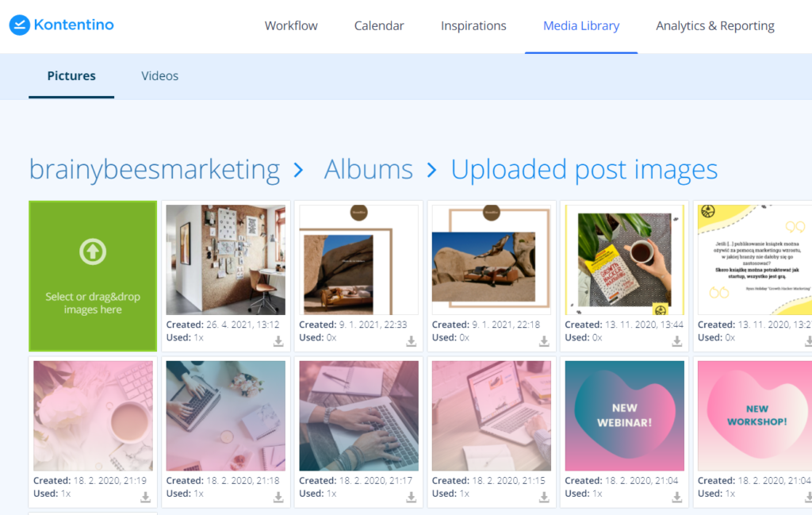
Task: Navigate to brainybeesmarketing breadcrumb
Action: pos(154,170)
